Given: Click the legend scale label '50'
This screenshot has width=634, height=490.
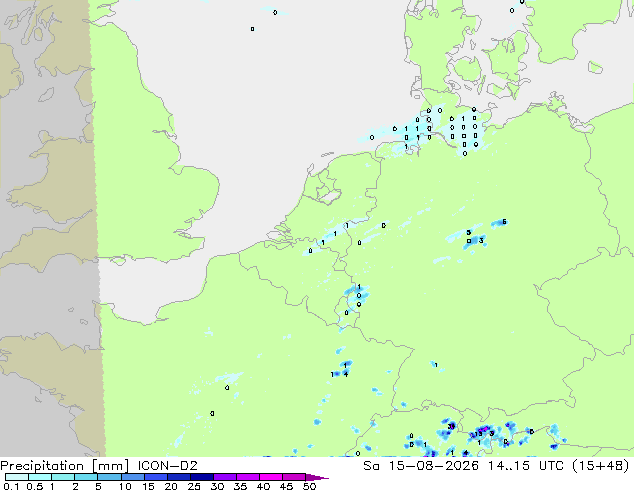Looking at the screenshot, I should click(x=309, y=486).
